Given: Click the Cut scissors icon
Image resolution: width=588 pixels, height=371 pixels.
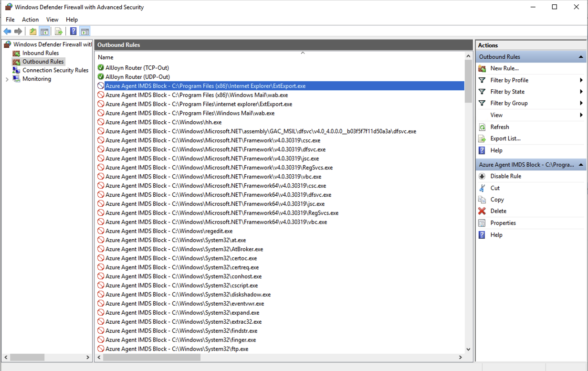Looking at the screenshot, I should 482,188.
